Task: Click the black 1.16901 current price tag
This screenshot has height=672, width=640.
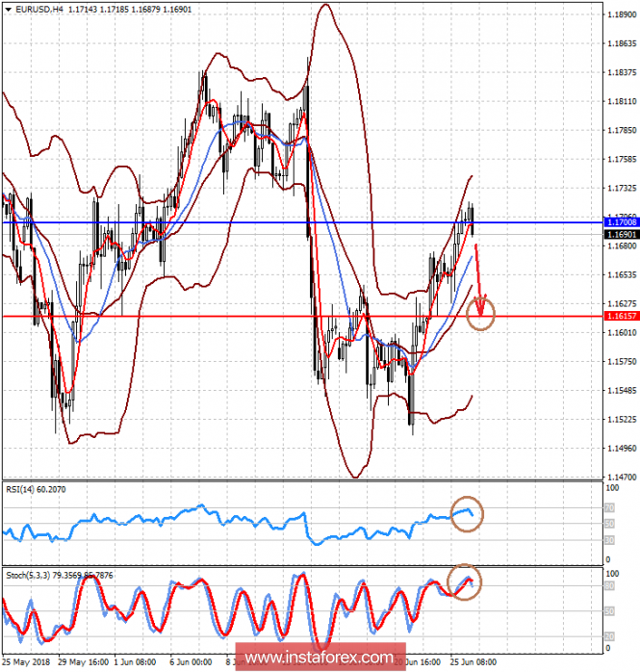Action: pos(621,234)
